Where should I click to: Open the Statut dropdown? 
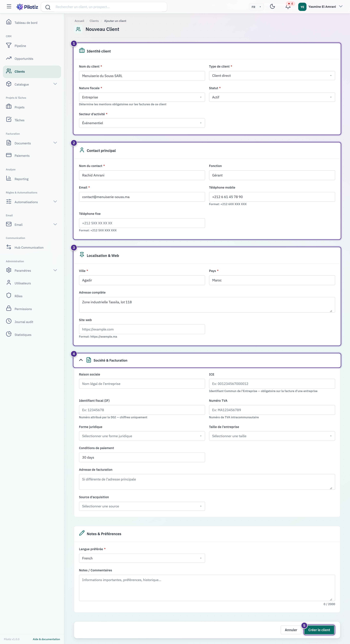(x=272, y=97)
